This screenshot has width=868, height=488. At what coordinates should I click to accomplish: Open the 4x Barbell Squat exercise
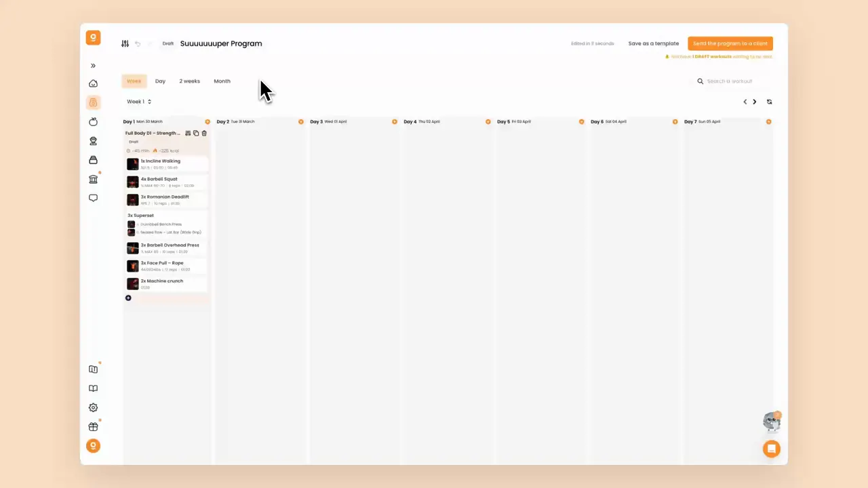[167, 182]
